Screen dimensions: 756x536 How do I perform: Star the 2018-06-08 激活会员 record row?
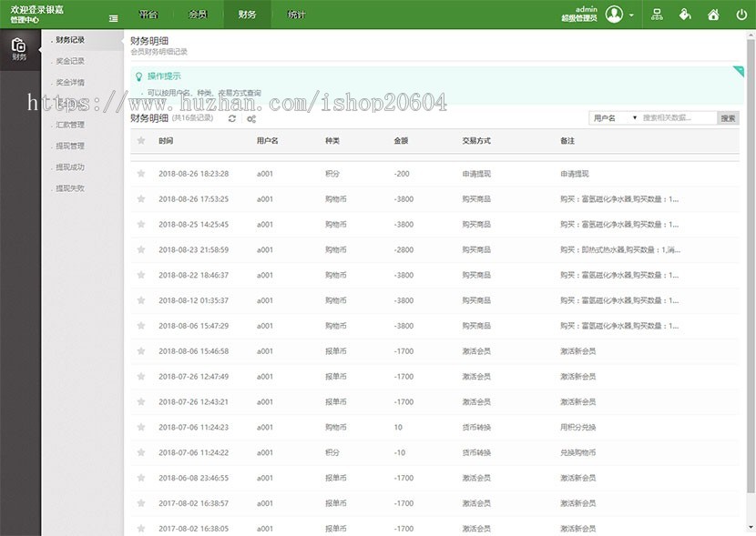140,477
